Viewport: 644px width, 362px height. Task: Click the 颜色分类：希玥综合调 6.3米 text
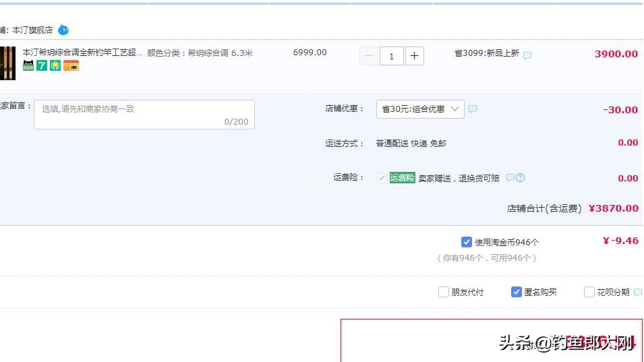(200, 53)
